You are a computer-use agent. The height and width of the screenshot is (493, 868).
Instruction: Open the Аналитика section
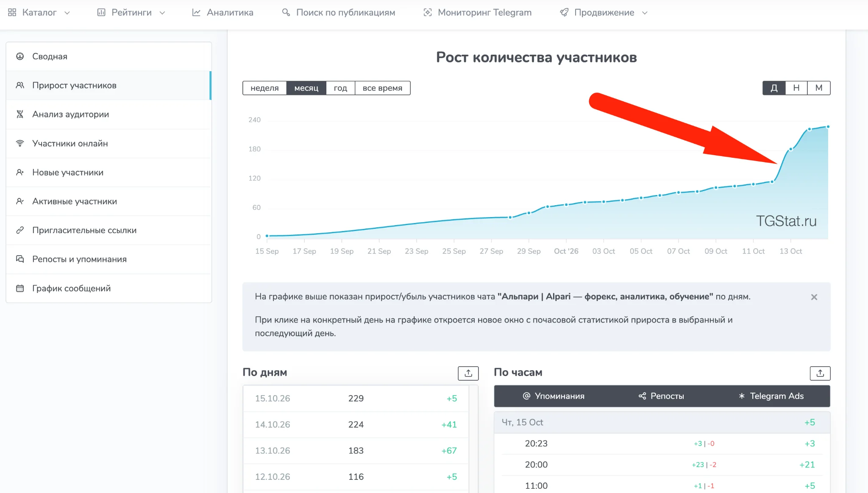coord(223,13)
